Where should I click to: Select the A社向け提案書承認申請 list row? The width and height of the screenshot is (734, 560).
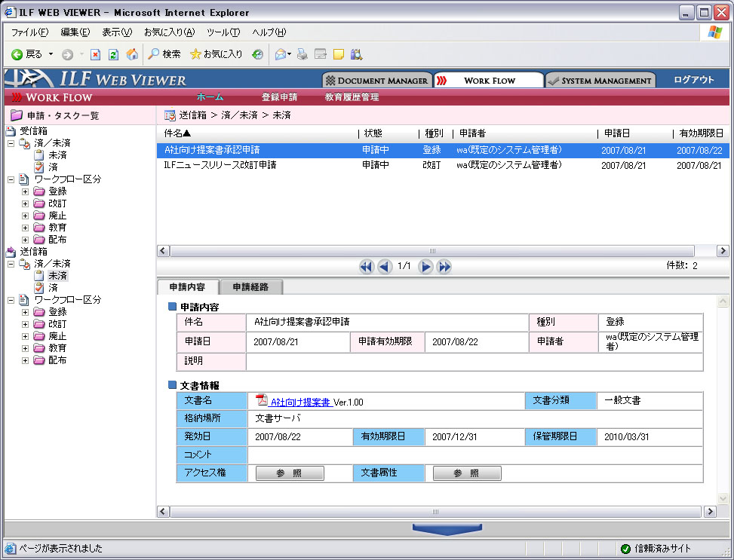pyautogui.click(x=442, y=150)
